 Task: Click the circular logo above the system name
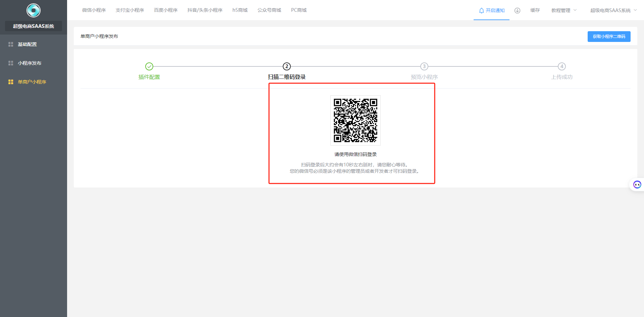coord(34,10)
